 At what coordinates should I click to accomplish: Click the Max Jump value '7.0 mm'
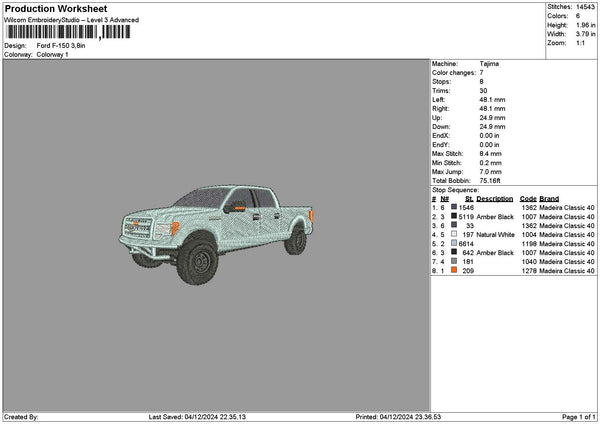(x=491, y=172)
